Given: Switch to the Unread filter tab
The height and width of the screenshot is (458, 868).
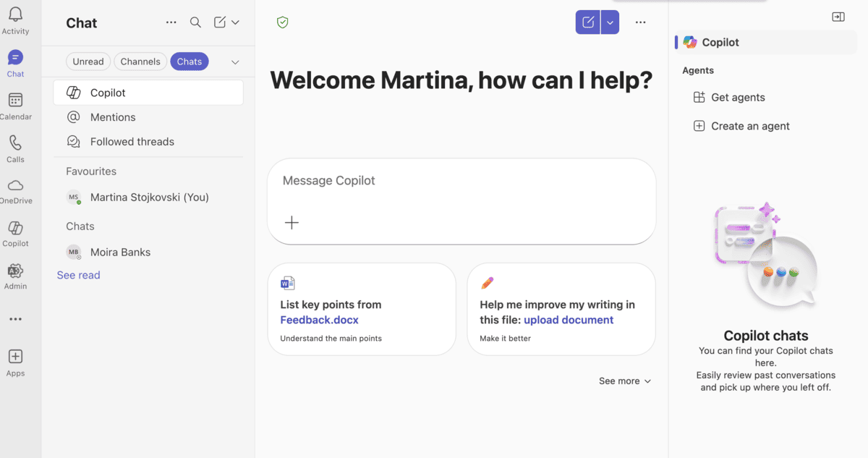Looking at the screenshot, I should click(88, 61).
